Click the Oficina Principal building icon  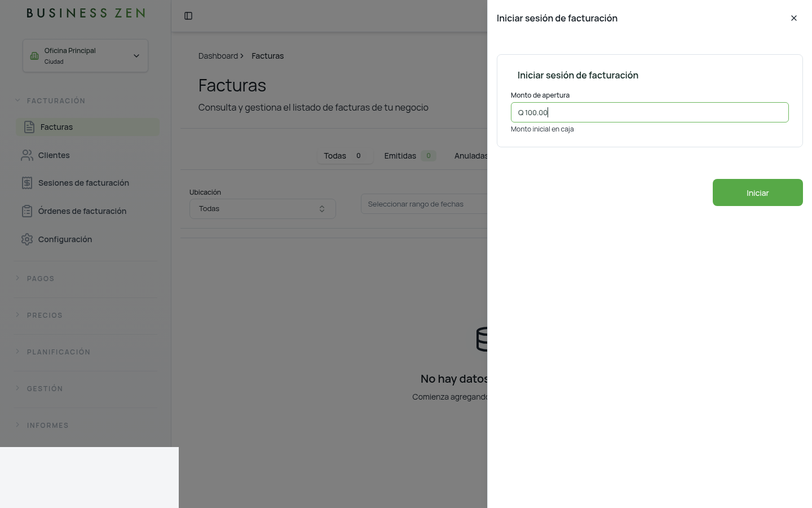click(x=34, y=56)
